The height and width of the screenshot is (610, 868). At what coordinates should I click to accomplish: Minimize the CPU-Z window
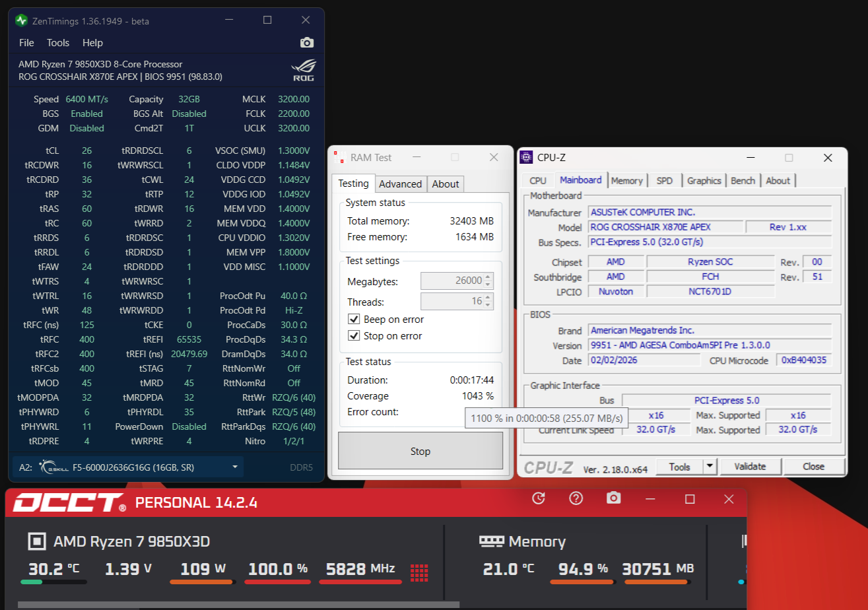[x=750, y=158]
